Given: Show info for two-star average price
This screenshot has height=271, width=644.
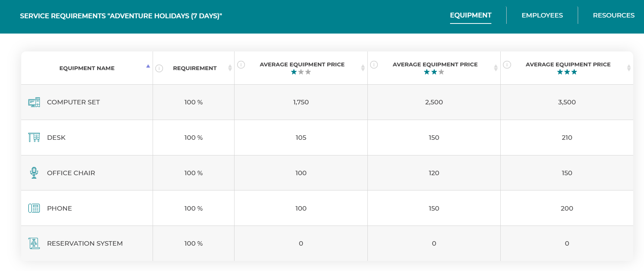Looking at the screenshot, I should click(x=374, y=65).
